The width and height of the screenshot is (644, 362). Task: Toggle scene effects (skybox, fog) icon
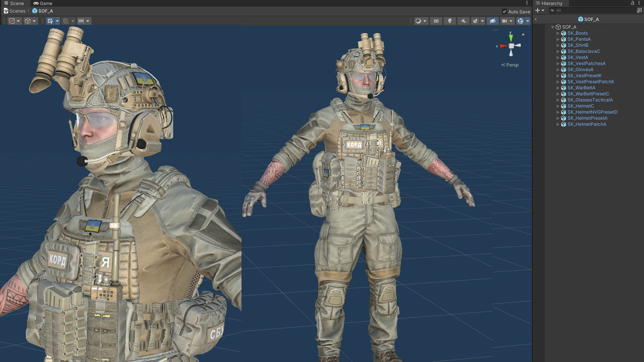[475, 21]
